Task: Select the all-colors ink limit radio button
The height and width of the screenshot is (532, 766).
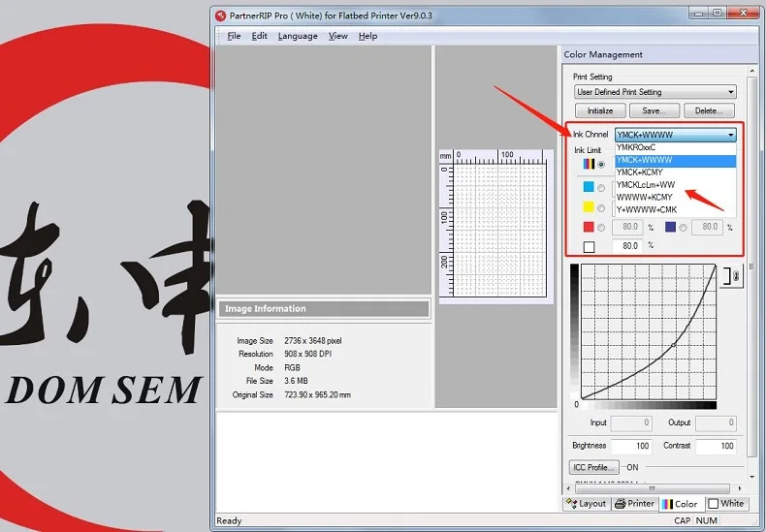Action: point(601,165)
